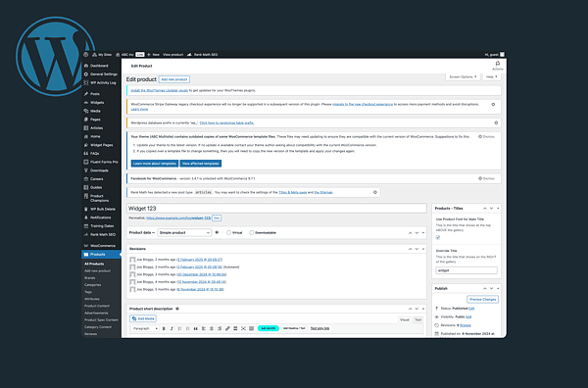The image size is (588, 388).
Task: Click the Align right icon in the editor
Action: point(220,328)
